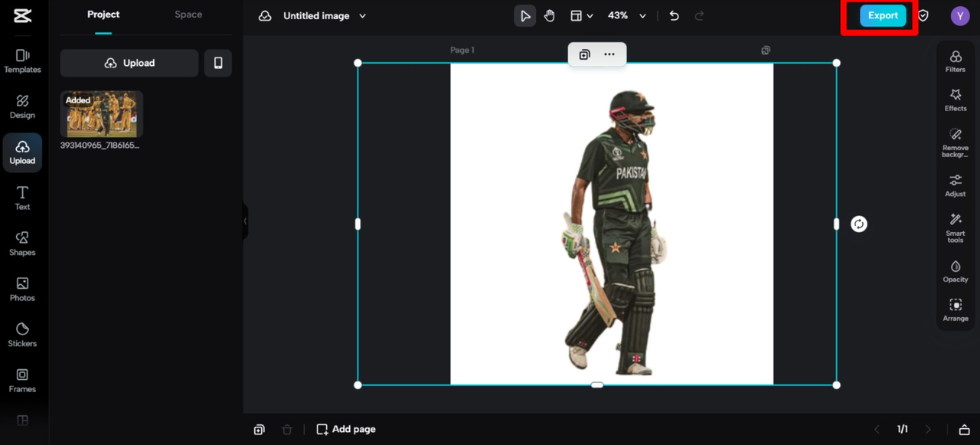Click the top-left corner resize handle
The image size is (980, 445).
358,63
